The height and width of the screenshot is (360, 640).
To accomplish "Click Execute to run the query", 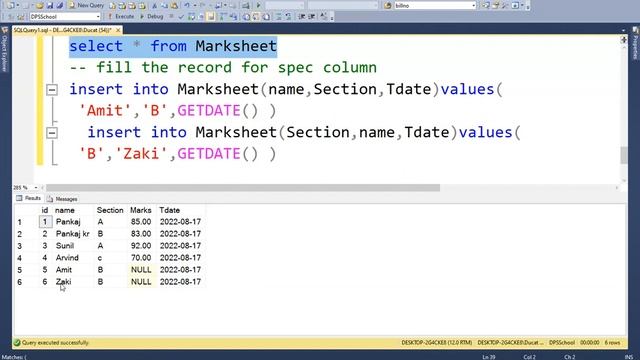I will point(121,17).
